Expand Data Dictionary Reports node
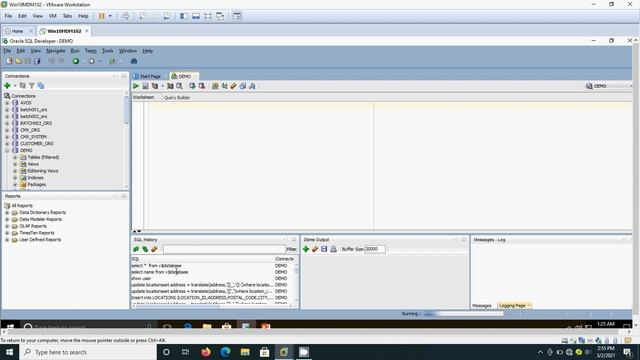This screenshot has width=640, height=360. tap(7, 213)
